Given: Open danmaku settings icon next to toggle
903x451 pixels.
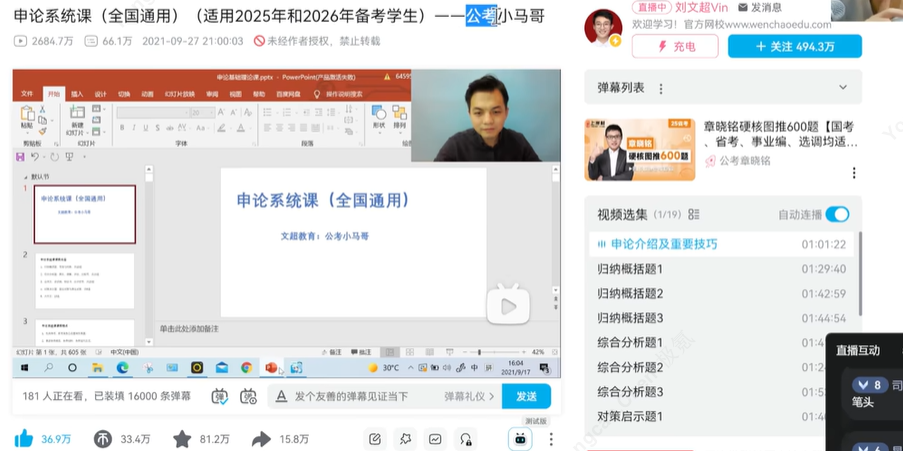Looking at the screenshot, I should pos(248,396).
